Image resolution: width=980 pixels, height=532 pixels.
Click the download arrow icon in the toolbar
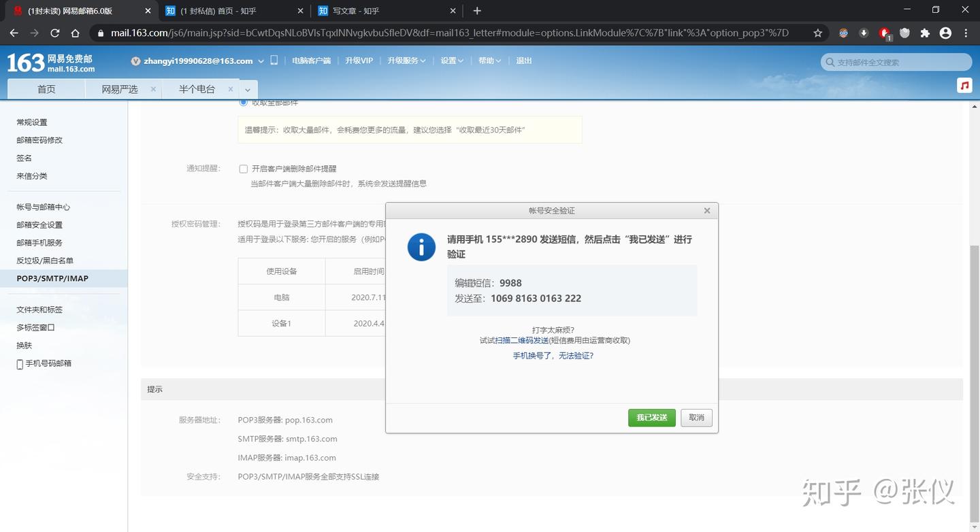[x=864, y=32]
